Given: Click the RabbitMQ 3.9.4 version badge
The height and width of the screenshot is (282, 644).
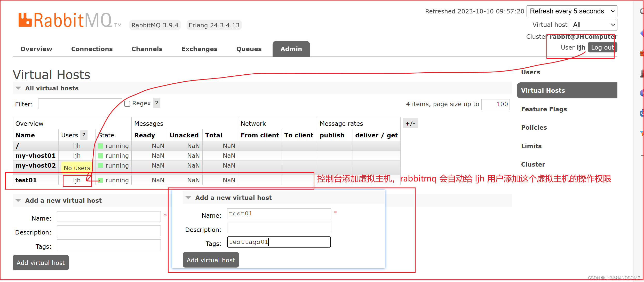Looking at the screenshot, I should [155, 25].
